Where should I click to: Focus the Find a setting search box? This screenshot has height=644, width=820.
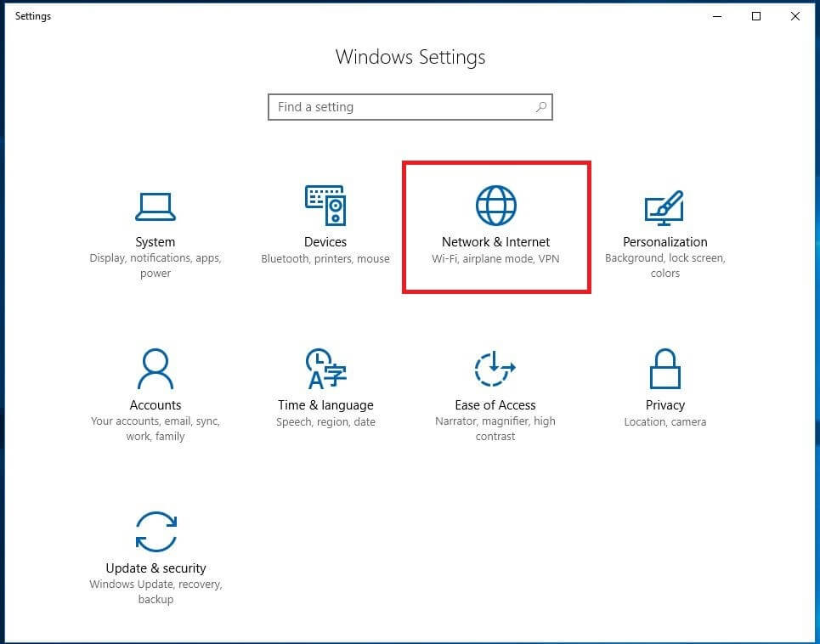[410, 107]
